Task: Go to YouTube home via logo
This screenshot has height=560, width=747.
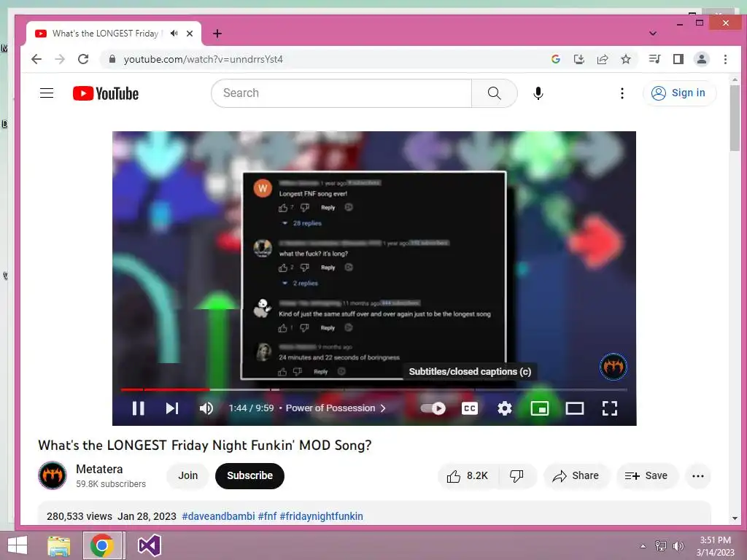Action: click(106, 93)
